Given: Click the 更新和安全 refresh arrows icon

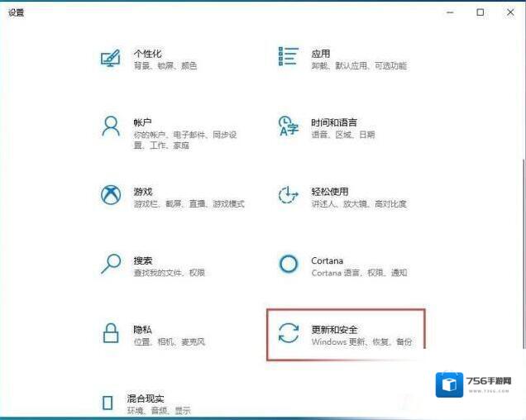Looking at the screenshot, I should (x=289, y=333).
